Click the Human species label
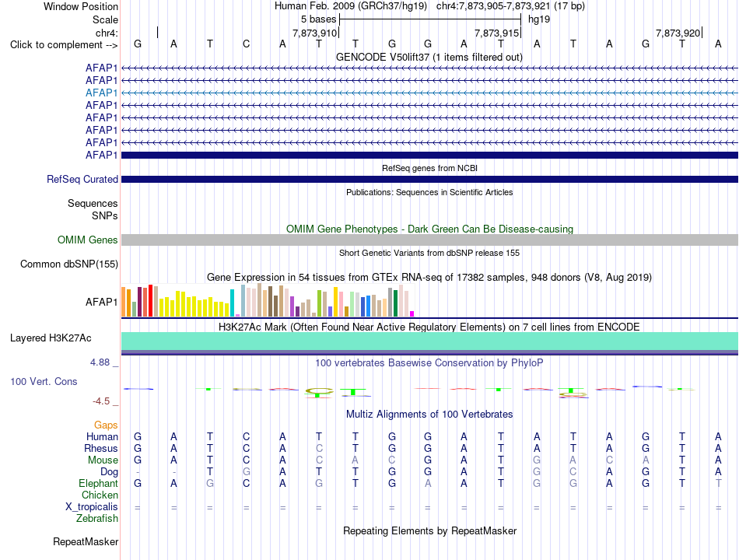Image resolution: width=739 pixels, height=560 pixels. (x=102, y=436)
